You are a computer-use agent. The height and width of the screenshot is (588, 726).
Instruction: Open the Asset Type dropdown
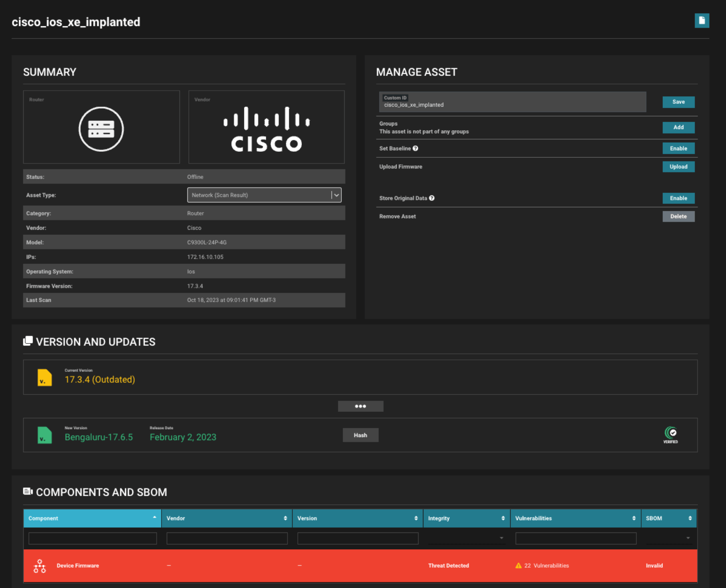336,195
